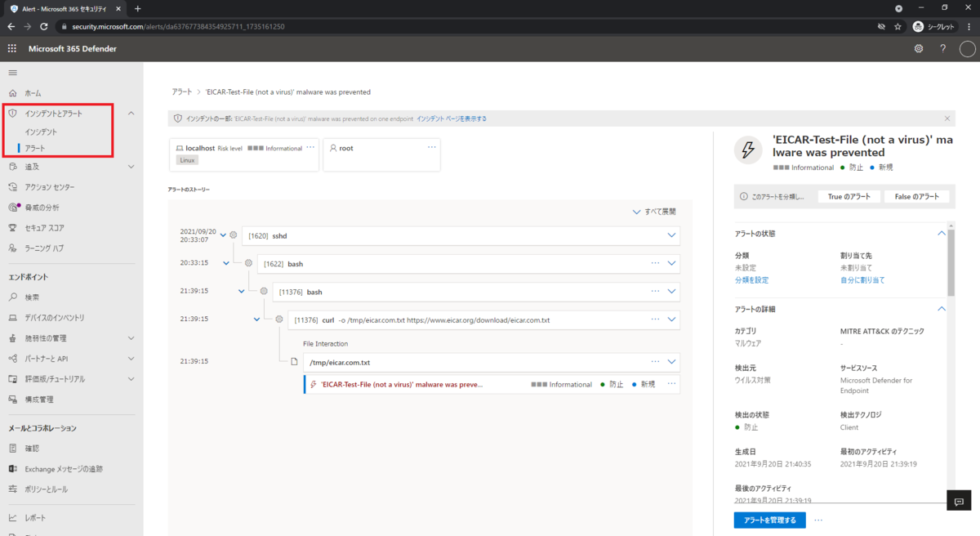Expand the [1620] sshd process row
This screenshot has height=536, width=980.
(x=671, y=235)
